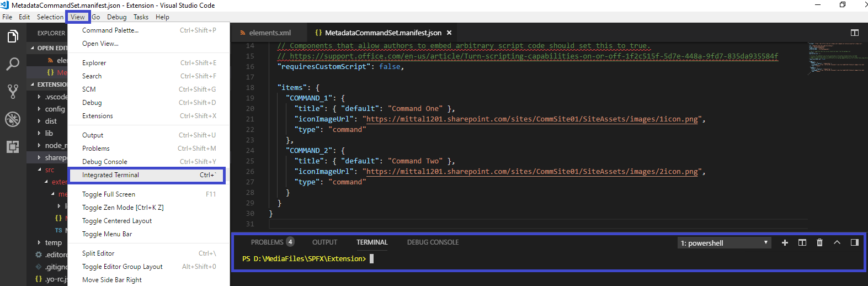Screen dimensions: 868x286
Task: Choose Split Editor from View menu
Action: pyautogui.click(x=148, y=253)
